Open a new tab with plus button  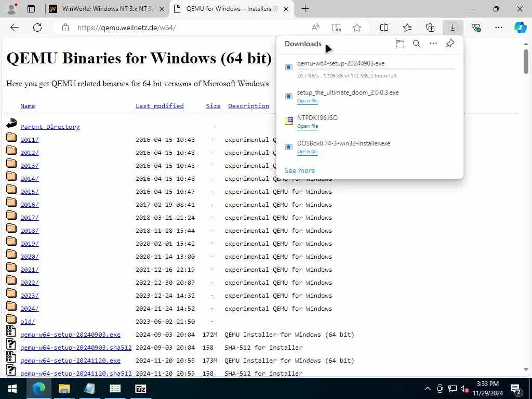click(305, 9)
